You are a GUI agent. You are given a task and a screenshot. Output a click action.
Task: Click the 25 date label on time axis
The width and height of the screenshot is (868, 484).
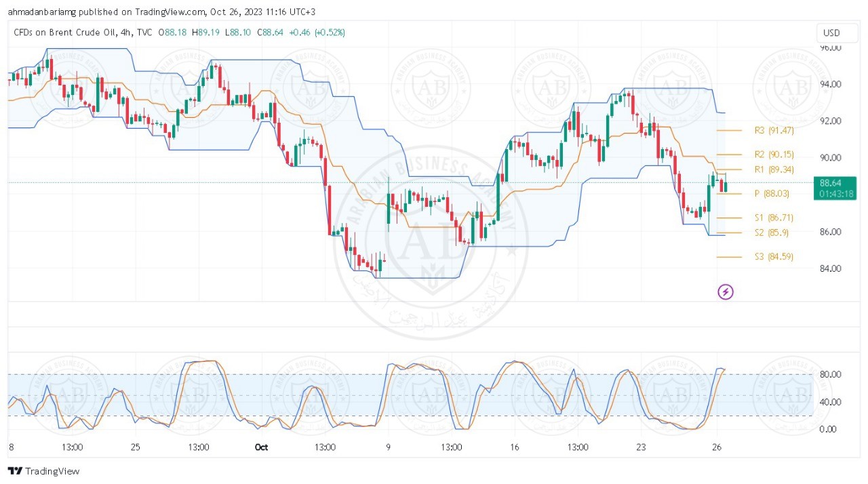tap(135, 447)
